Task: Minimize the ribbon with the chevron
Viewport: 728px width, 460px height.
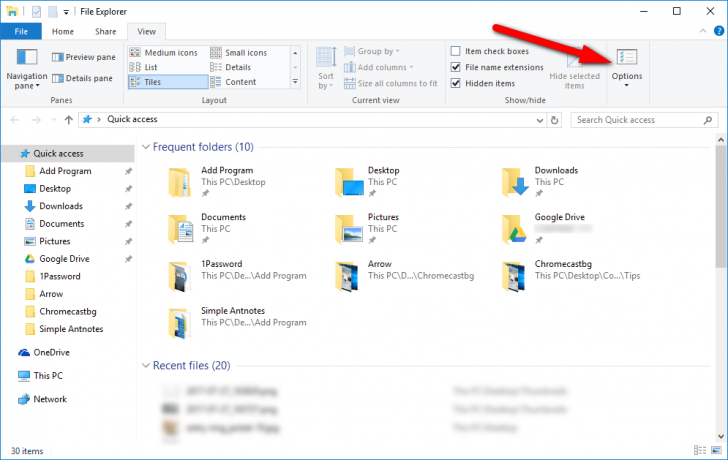Action: click(x=703, y=31)
